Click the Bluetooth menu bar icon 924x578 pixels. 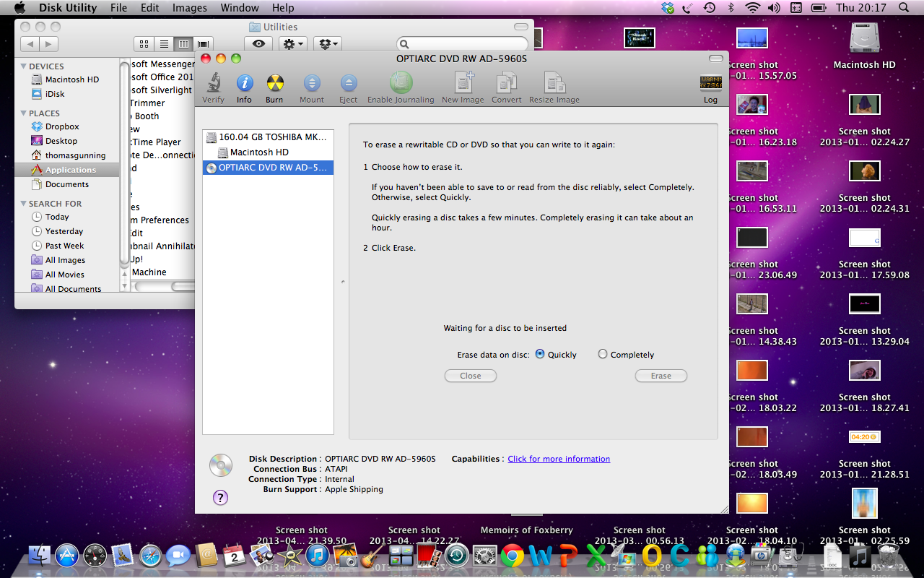pyautogui.click(x=731, y=8)
